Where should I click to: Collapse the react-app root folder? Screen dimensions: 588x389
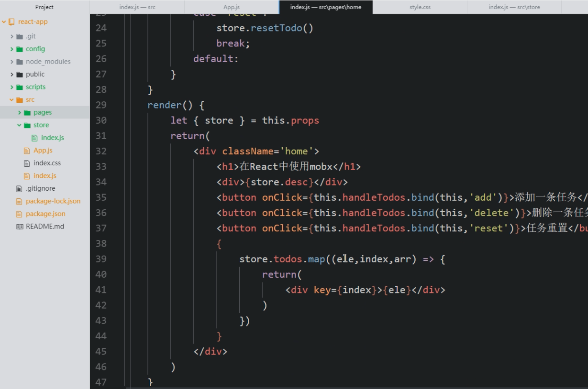(4, 22)
